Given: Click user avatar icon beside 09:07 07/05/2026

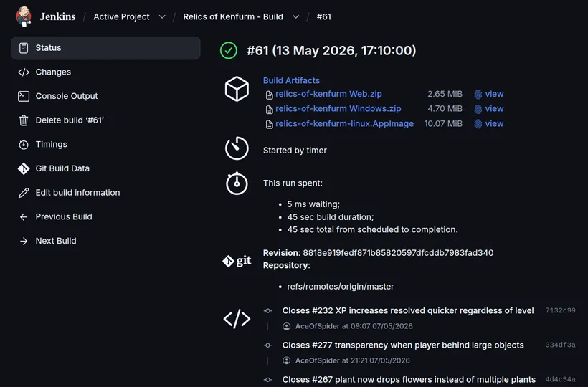Looking at the screenshot, I should 287,326.
